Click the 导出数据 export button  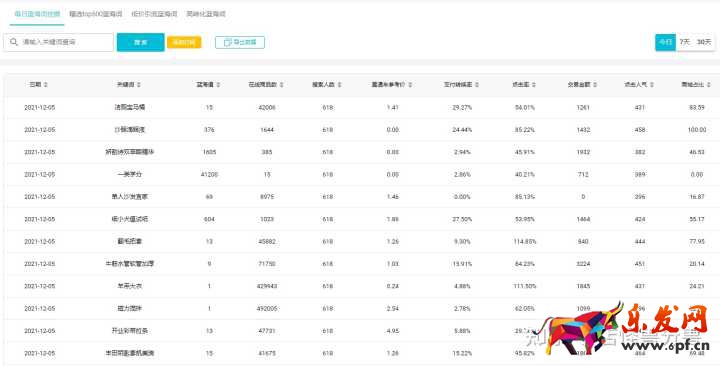tap(240, 42)
